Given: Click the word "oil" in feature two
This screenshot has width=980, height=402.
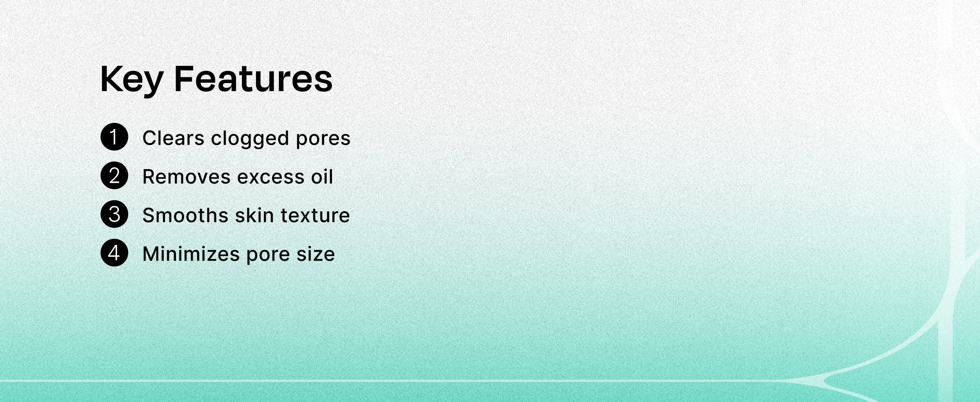Looking at the screenshot, I should [322, 177].
